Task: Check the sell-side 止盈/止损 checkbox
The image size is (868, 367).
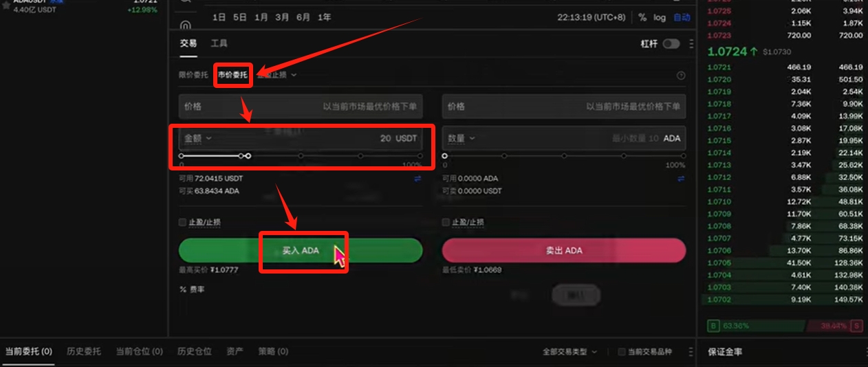Action: click(446, 223)
